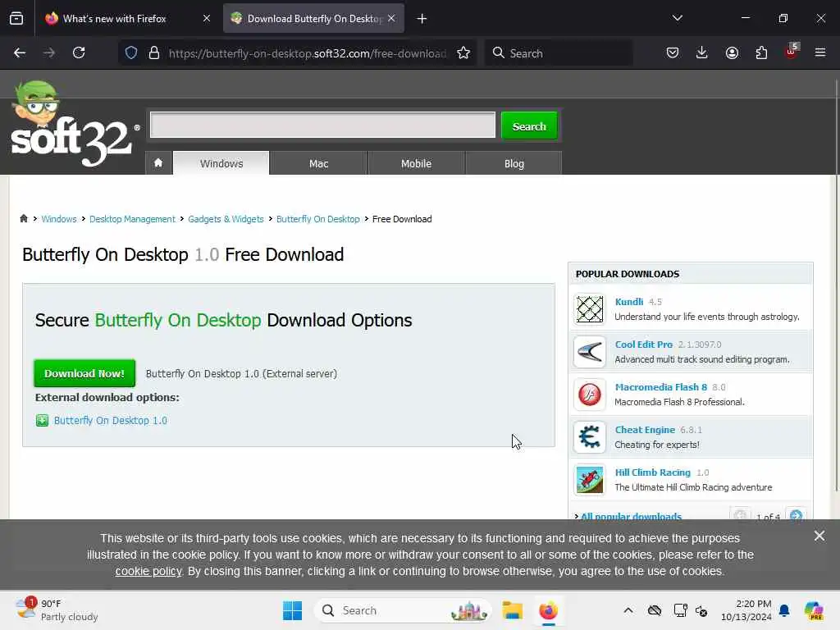
Task: Open File Explorer from taskbar
Action: (512, 610)
